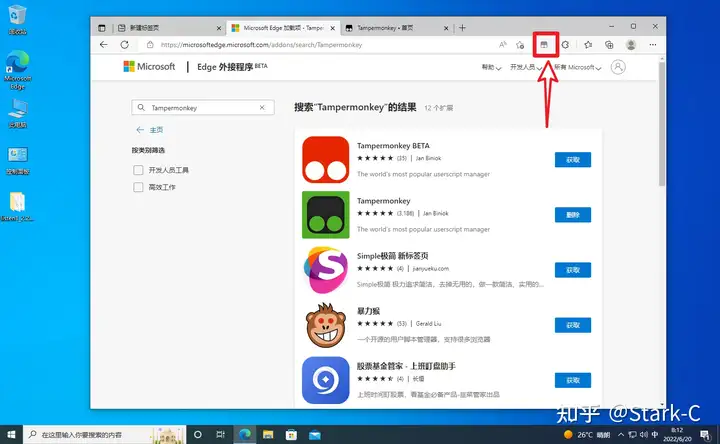Image resolution: width=720 pixels, height=444 pixels.
Task: Open the browser profile avatar
Action: tap(631, 45)
